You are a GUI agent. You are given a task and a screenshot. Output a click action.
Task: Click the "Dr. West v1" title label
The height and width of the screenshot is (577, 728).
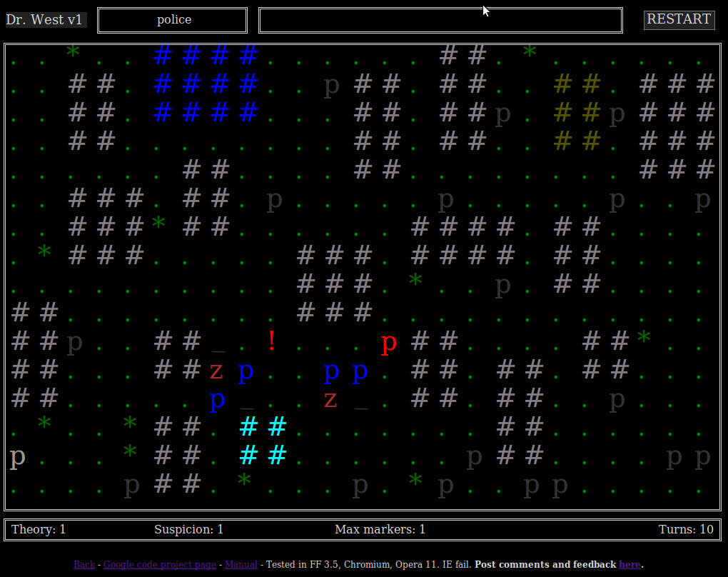(45, 20)
